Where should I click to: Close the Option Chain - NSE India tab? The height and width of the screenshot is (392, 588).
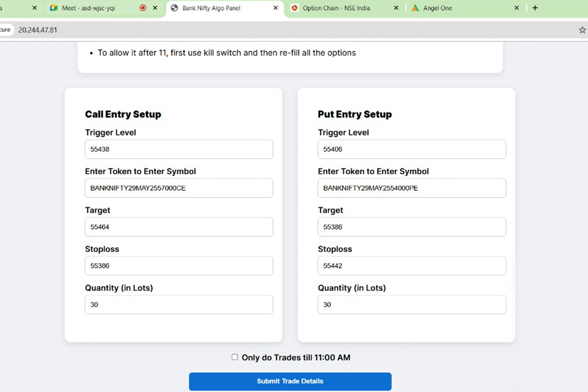(x=396, y=8)
